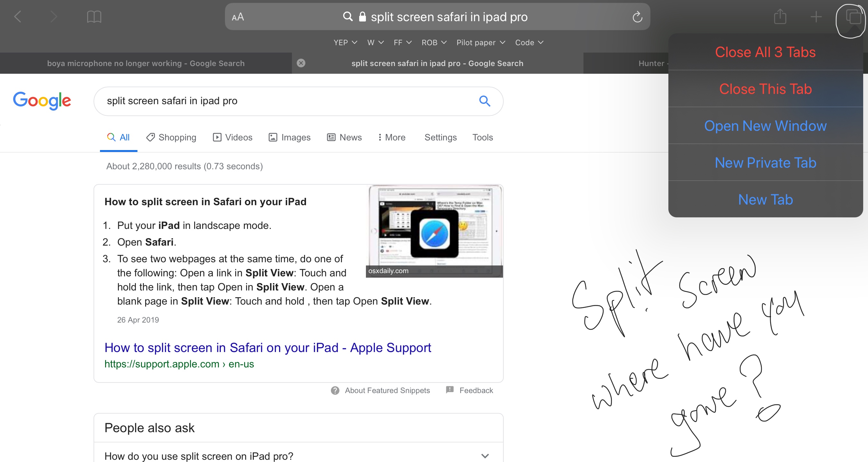
Task: Open the Pilot paper favorites dropdown
Action: click(x=481, y=43)
